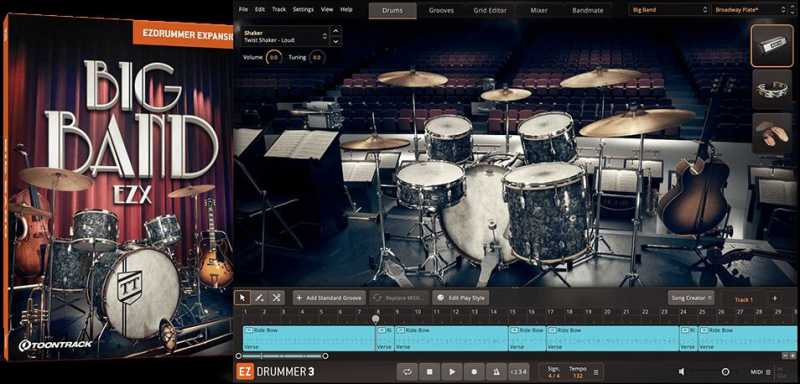Select Track 1 tab

click(x=743, y=300)
